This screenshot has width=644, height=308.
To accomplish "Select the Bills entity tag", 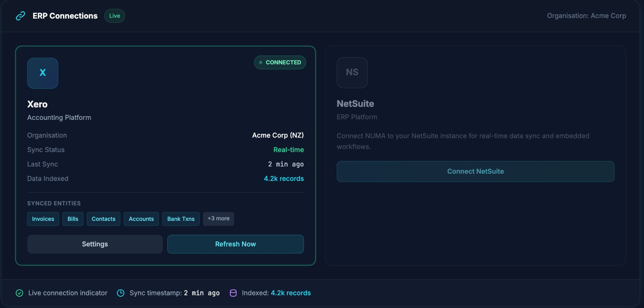I will (x=73, y=219).
